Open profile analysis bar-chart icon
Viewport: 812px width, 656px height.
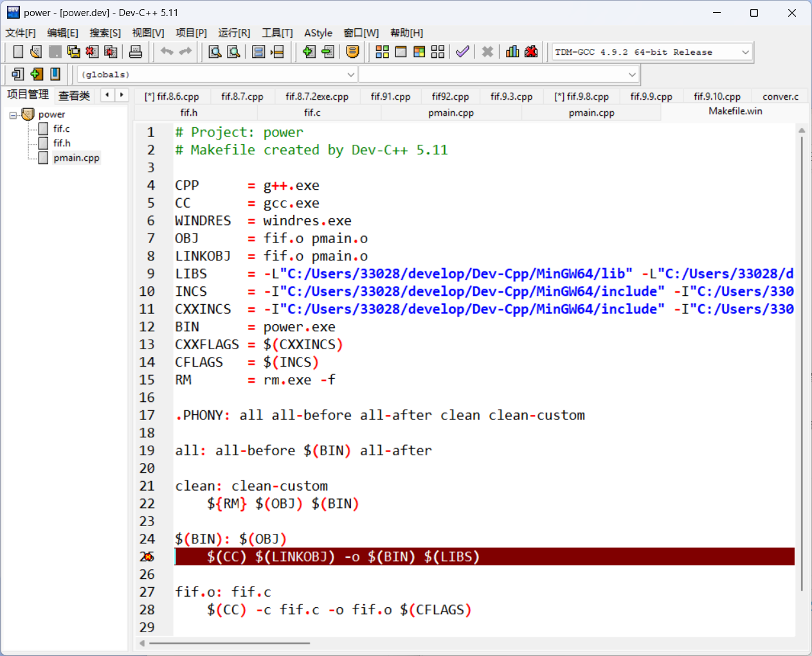click(512, 51)
